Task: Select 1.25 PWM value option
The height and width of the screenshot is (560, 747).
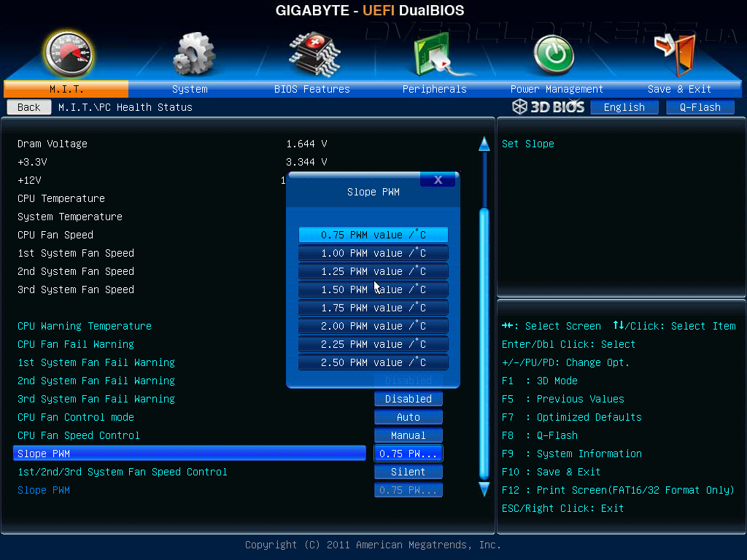Action: 373,271
